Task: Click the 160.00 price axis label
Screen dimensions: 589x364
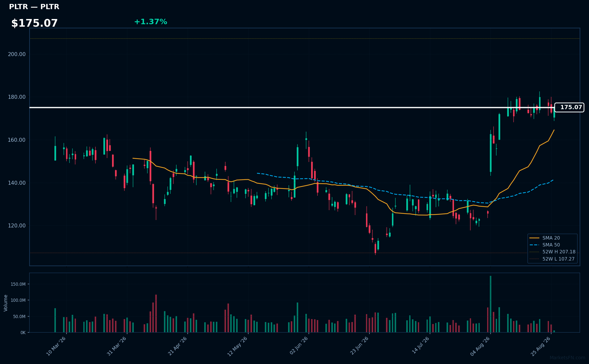Action: [x=17, y=140]
